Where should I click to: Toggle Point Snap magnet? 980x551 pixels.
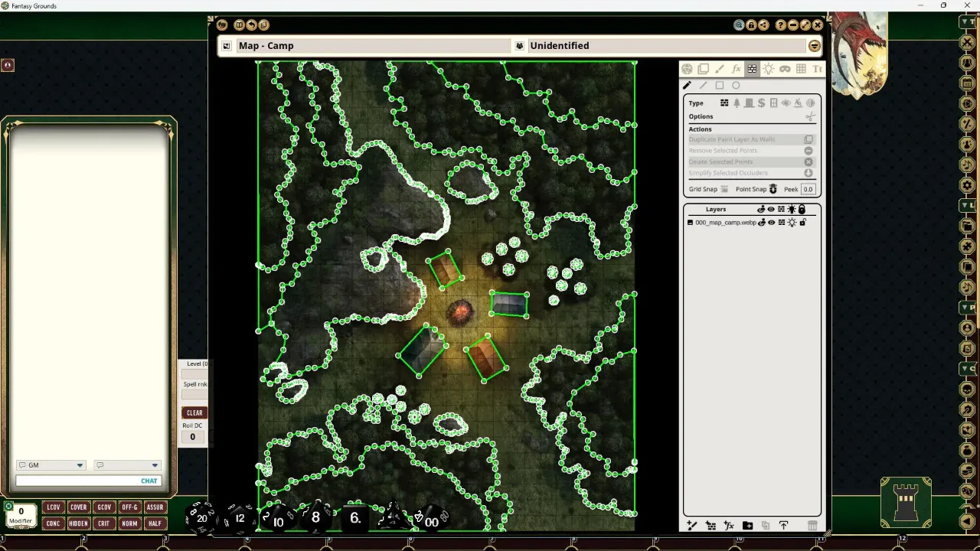(773, 189)
